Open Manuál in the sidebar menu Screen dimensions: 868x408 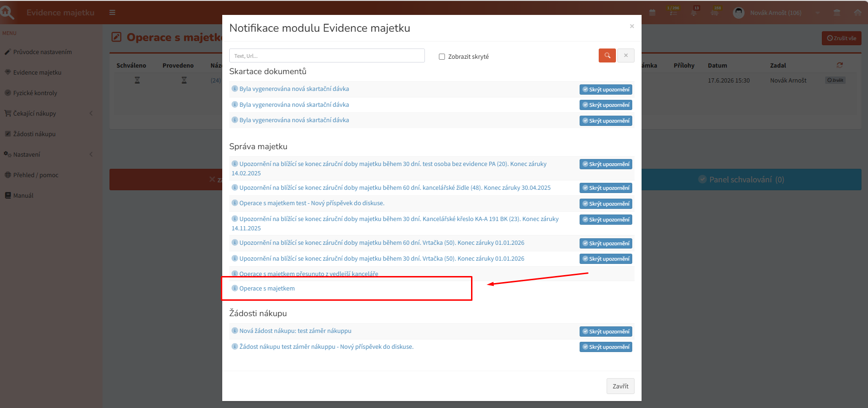pyautogui.click(x=23, y=195)
